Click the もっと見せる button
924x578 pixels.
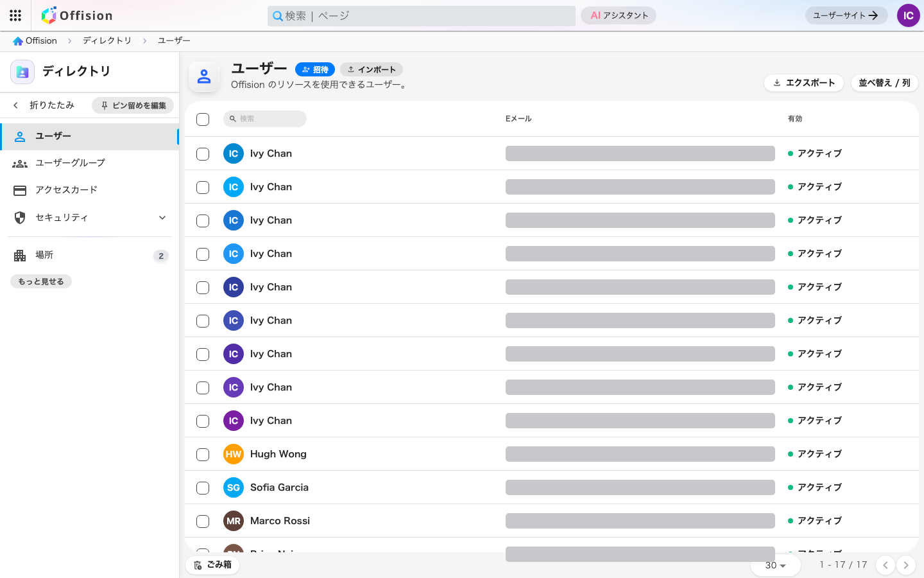pyautogui.click(x=41, y=281)
